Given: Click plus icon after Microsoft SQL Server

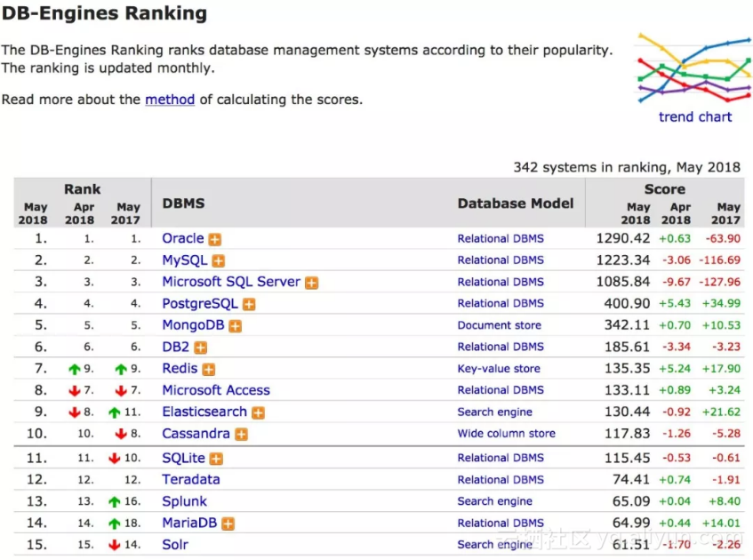Looking at the screenshot, I should (312, 283).
